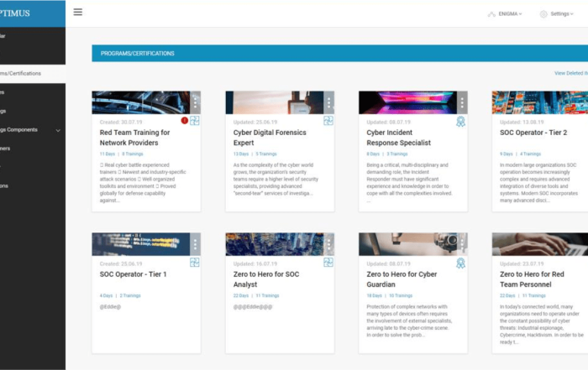588x370 pixels.
Task: Click puzzle program icon on Zero to Hero SOC Analyst card
Action: (328, 262)
